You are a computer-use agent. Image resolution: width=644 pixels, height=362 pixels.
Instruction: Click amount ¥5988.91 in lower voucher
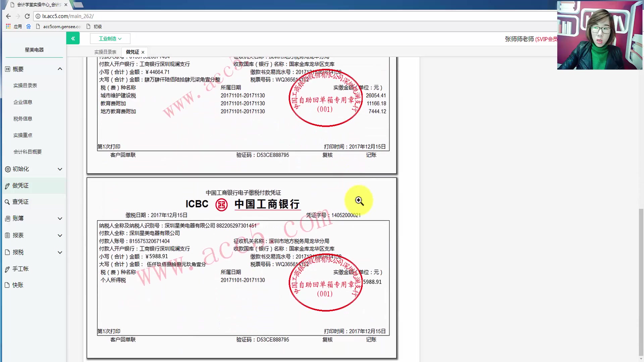pos(157,256)
